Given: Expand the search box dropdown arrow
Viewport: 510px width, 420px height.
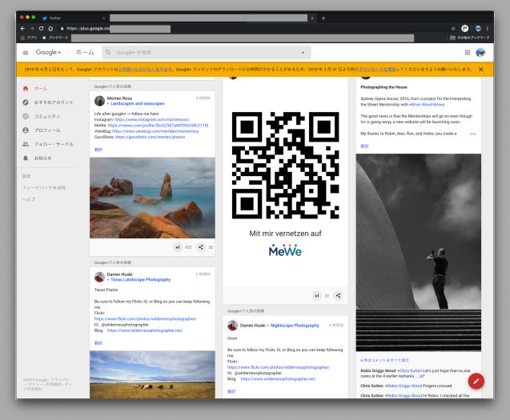Looking at the screenshot, I should [303, 52].
